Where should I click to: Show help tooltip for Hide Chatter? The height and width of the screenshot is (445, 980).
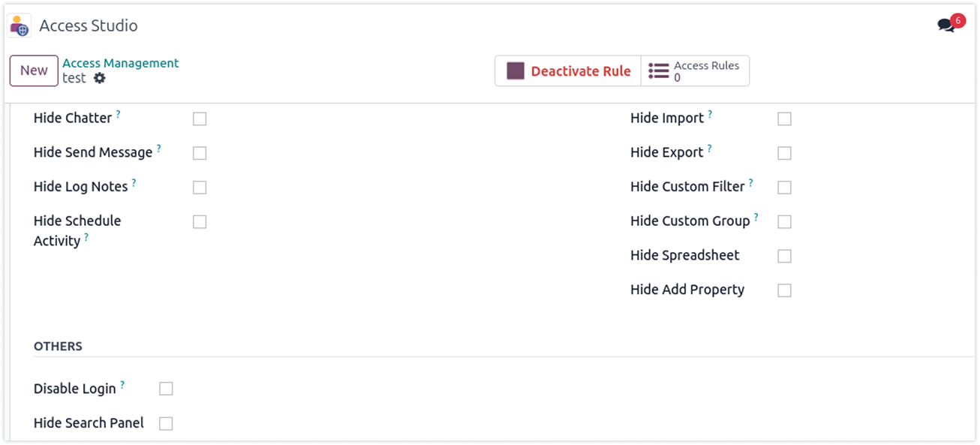pos(118,115)
